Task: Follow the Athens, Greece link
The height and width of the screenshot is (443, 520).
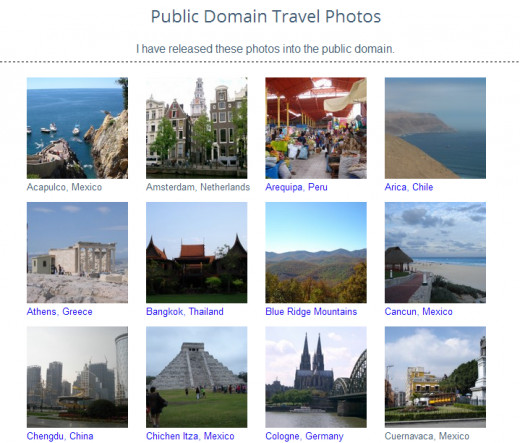Action: (60, 312)
